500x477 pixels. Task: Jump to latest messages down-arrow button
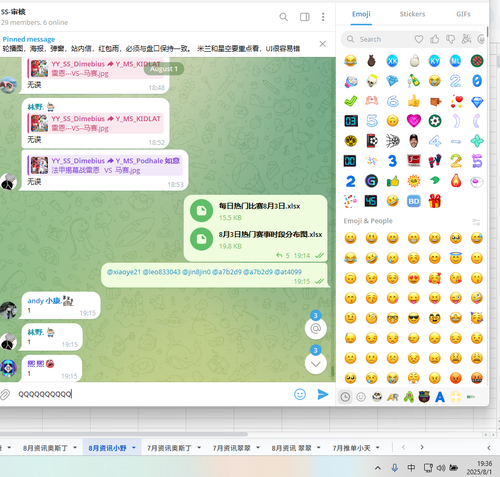[315, 363]
